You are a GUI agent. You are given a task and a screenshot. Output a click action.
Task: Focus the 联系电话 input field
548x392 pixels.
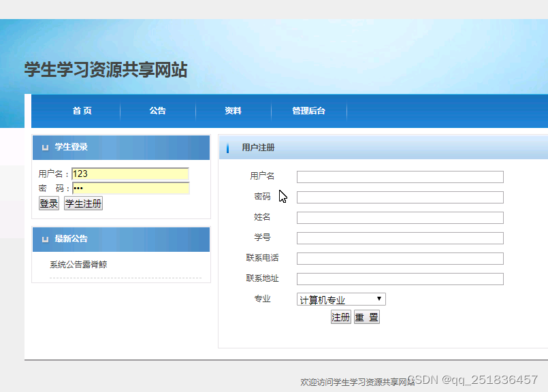(x=400, y=259)
